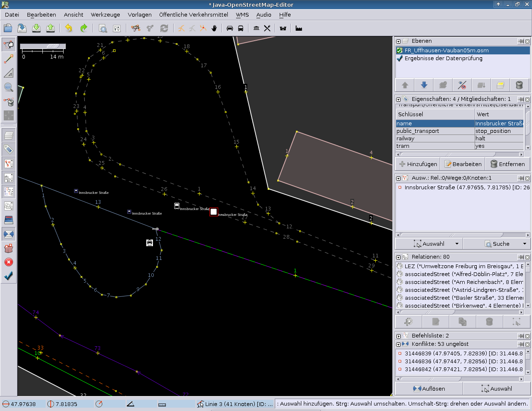532x411 pixels.
Task: Open the Werkzeuge menu
Action: (x=105, y=15)
